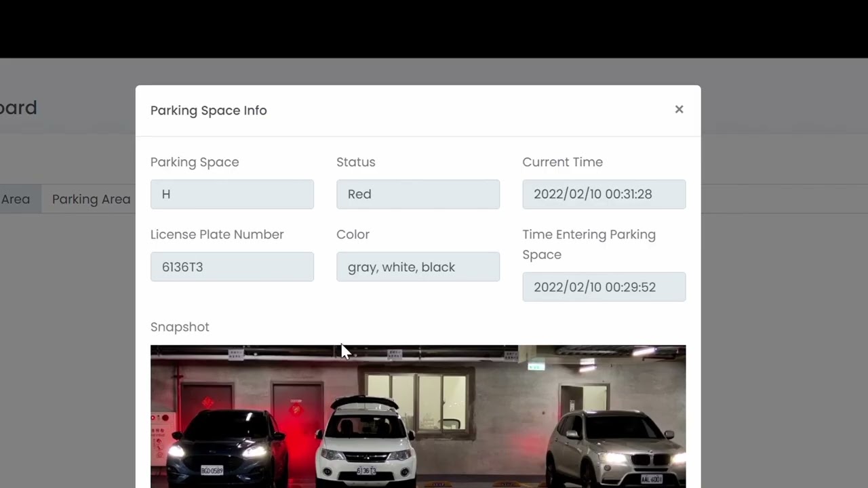Click the Parking Space label
This screenshot has height=488, width=868.
coord(195,162)
